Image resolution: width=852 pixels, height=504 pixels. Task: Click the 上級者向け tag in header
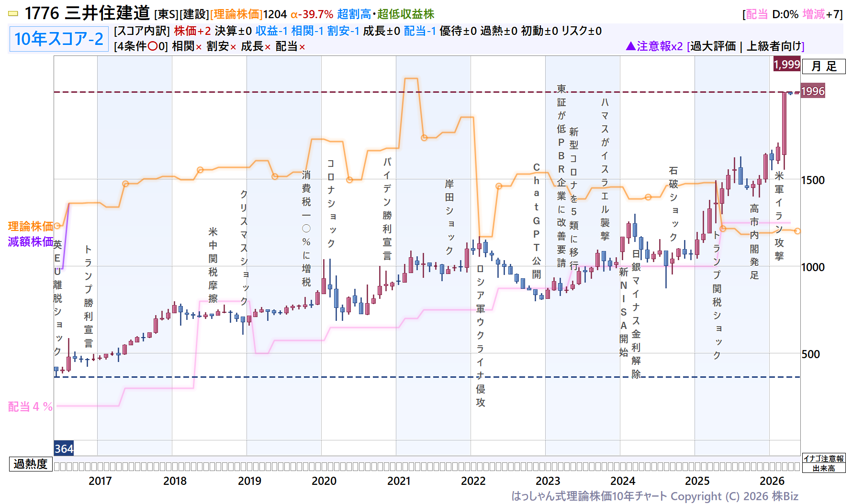[774, 46]
